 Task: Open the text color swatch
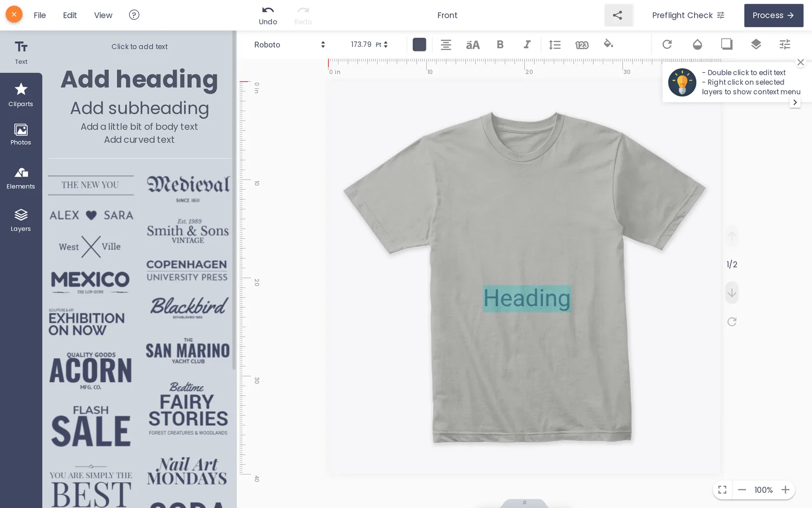pyautogui.click(x=419, y=45)
